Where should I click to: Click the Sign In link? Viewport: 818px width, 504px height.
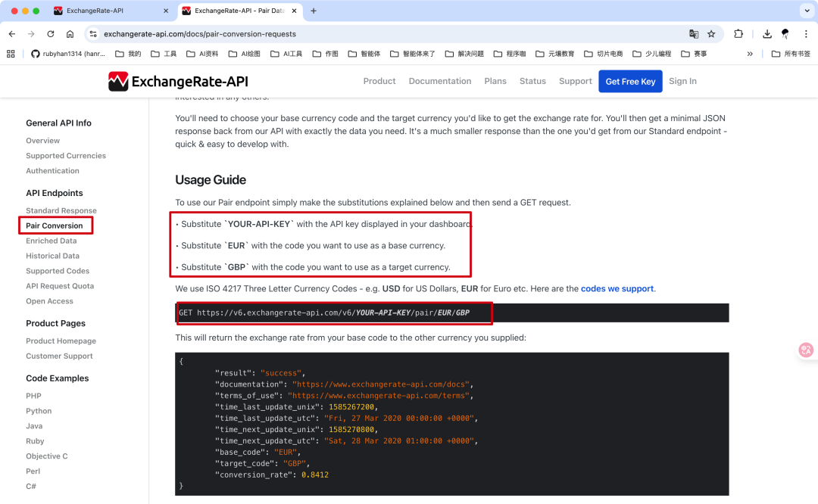pyautogui.click(x=682, y=81)
